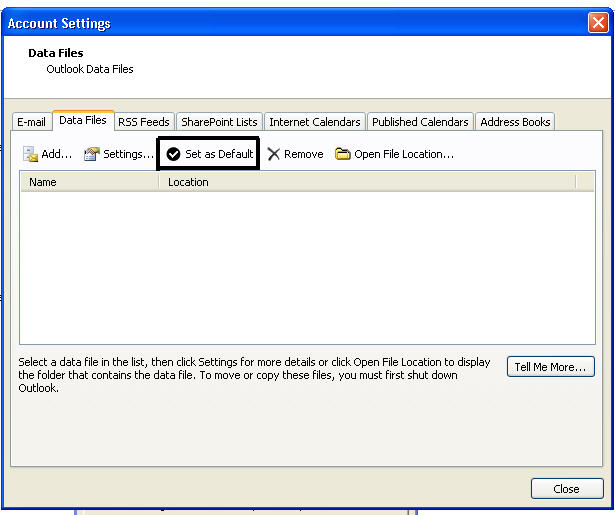Close the dialog using the title bar X
This screenshot has height=515, width=615.
point(597,22)
